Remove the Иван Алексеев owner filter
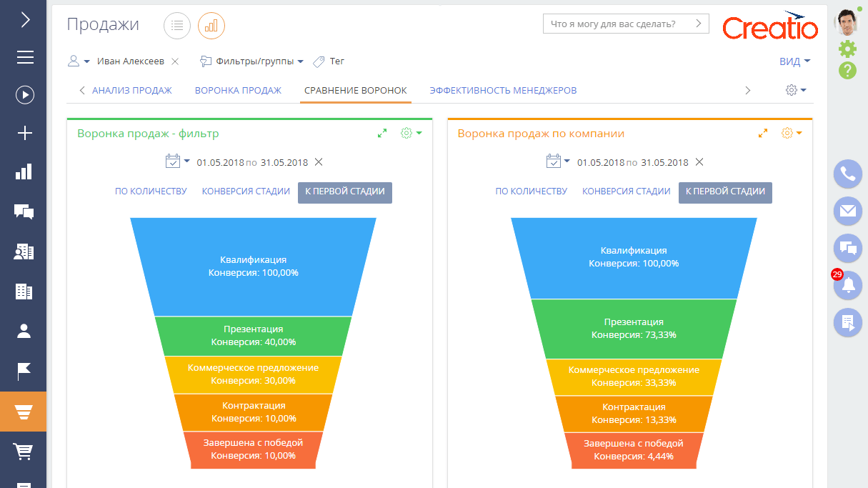Image resolution: width=868 pixels, height=488 pixels. 175,61
